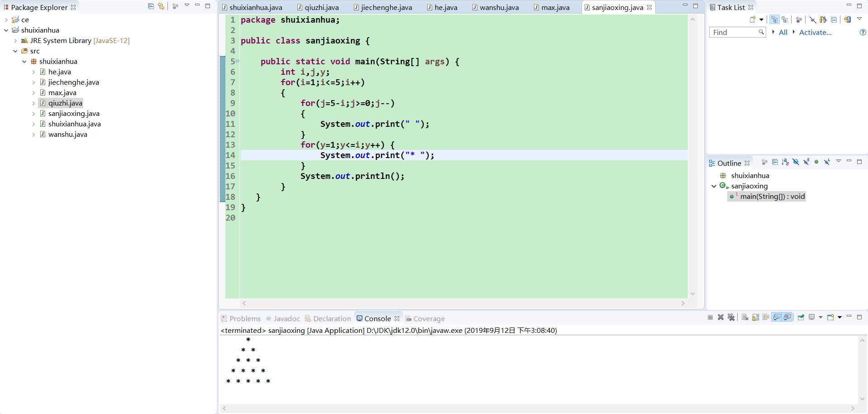Collapse the src folder
This screenshot has width=868, height=414.
click(x=15, y=51)
